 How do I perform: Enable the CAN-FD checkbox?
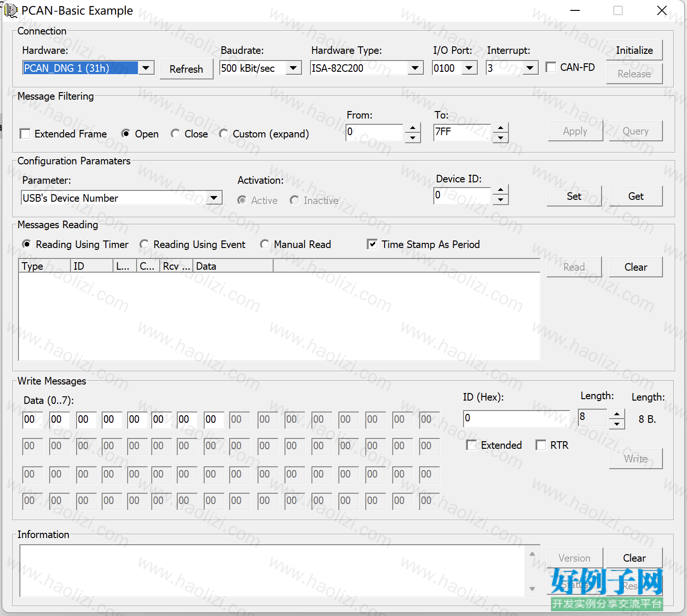551,68
